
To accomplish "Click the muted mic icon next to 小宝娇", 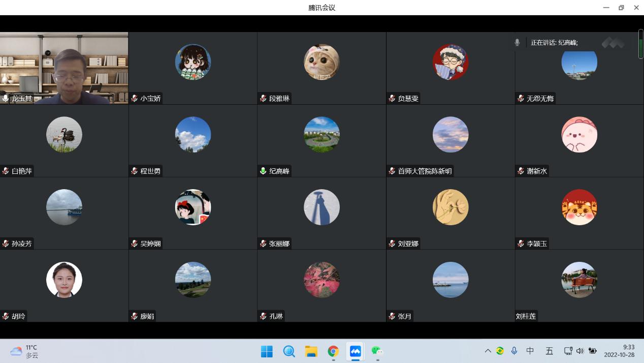I will (135, 99).
